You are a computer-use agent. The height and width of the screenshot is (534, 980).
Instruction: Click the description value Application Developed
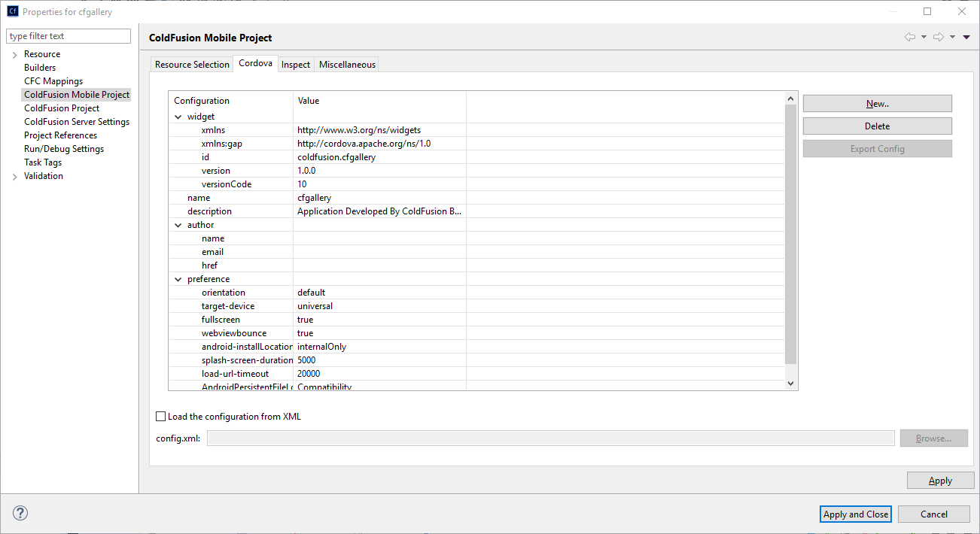[379, 211]
